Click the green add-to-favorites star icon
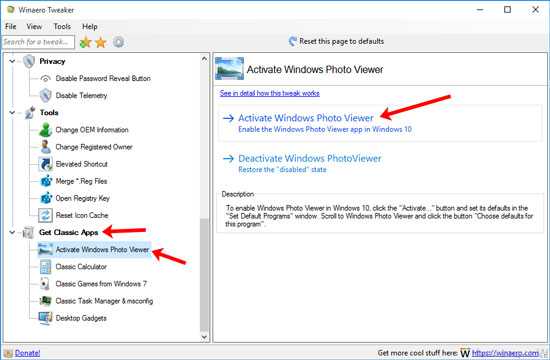This screenshot has height=360, width=550. pyautogui.click(x=85, y=42)
